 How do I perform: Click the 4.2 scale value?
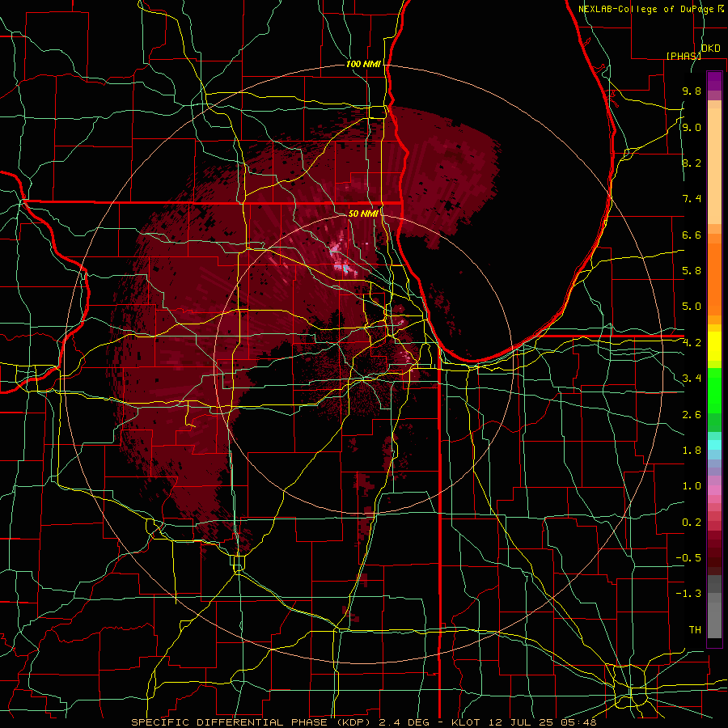point(692,343)
